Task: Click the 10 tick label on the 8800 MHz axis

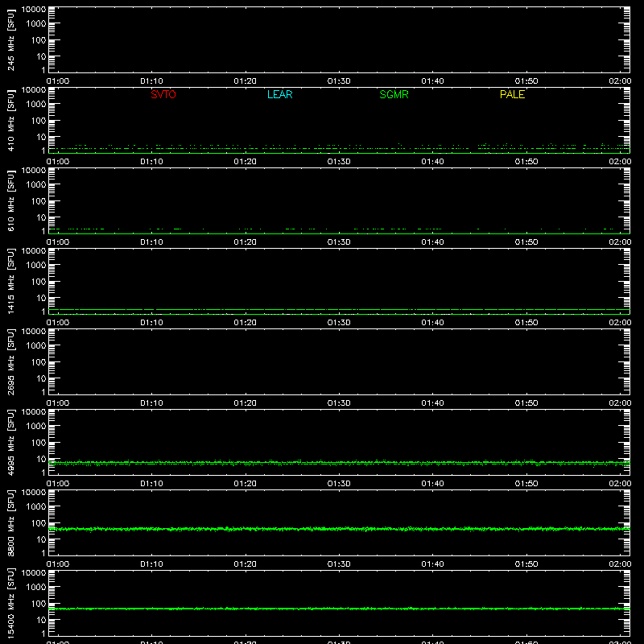Action: tap(42, 539)
